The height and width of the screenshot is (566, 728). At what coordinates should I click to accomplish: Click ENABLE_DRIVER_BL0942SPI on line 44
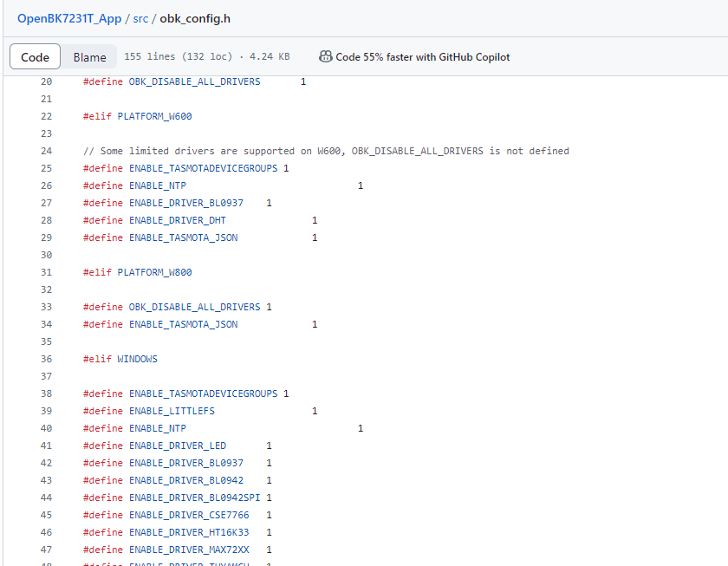[x=194, y=498]
